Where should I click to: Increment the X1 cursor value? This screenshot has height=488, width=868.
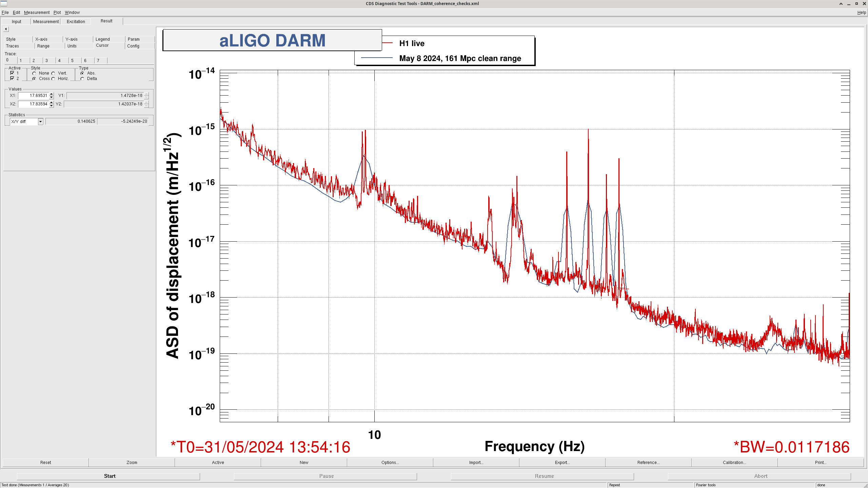click(51, 94)
